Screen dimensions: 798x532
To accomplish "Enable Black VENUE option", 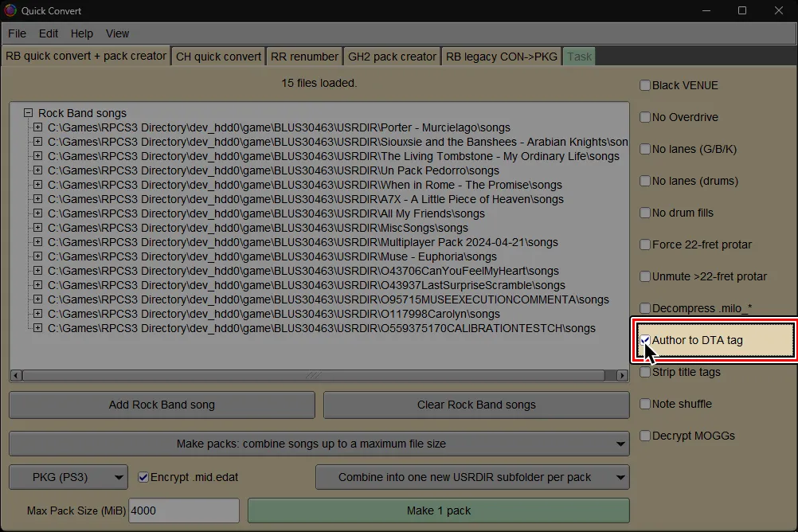I will point(644,85).
